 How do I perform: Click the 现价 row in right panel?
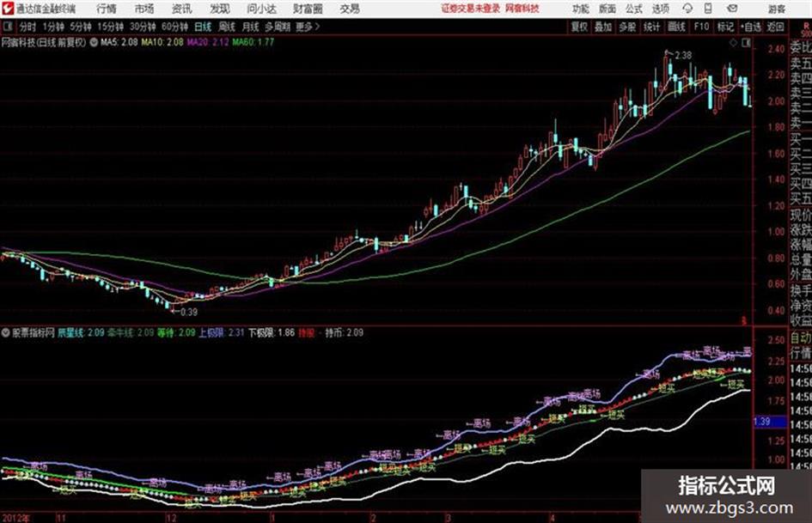pos(801,215)
